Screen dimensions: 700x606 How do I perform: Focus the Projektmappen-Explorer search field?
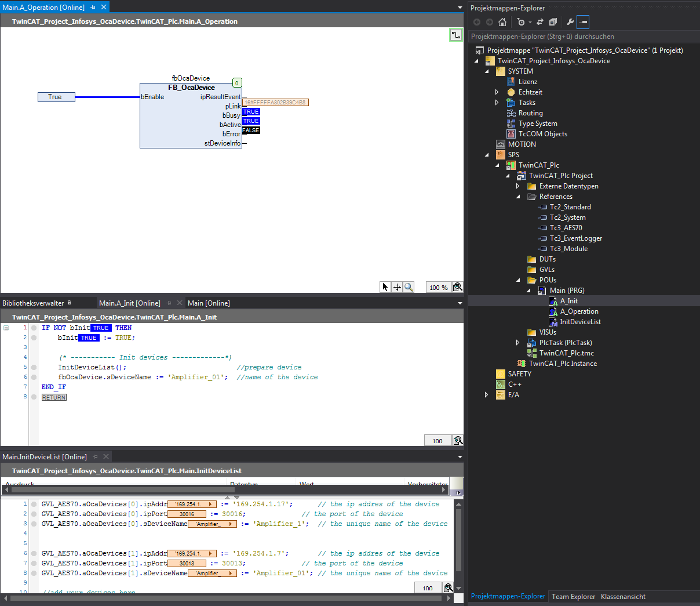[x=584, y=37]
